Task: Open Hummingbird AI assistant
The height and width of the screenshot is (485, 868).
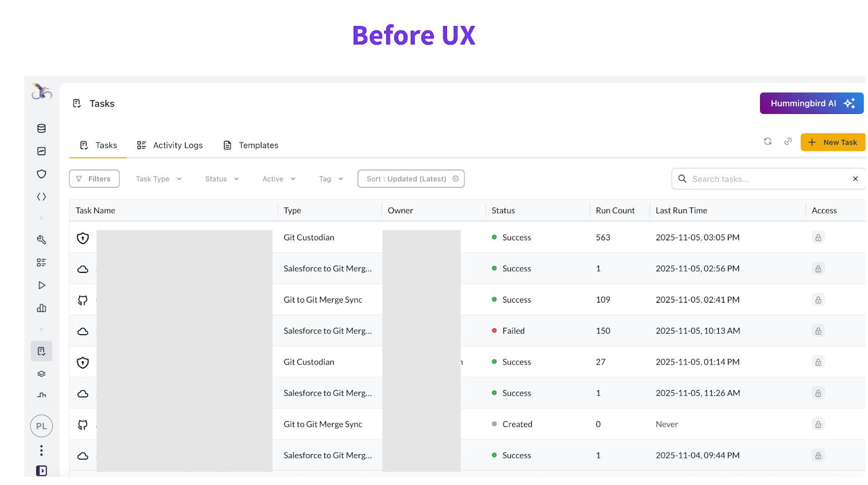Action: coord(811,104)
